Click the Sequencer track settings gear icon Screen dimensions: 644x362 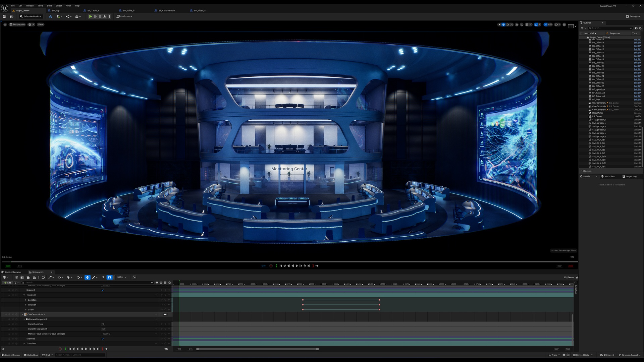(169, 283)
